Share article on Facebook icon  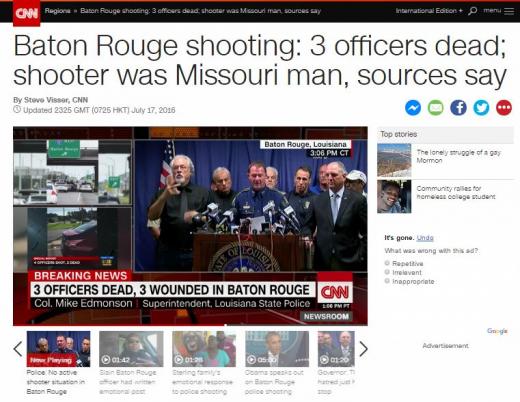point(458,108)
